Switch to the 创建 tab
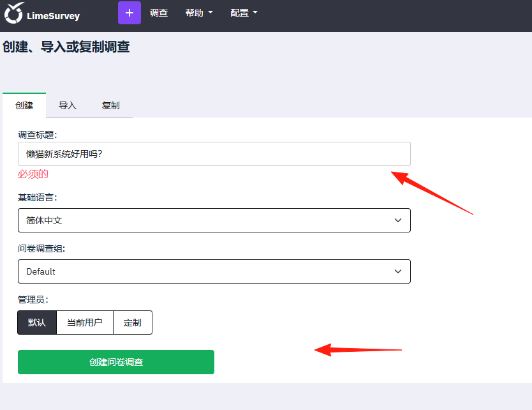 coord(24,105)
